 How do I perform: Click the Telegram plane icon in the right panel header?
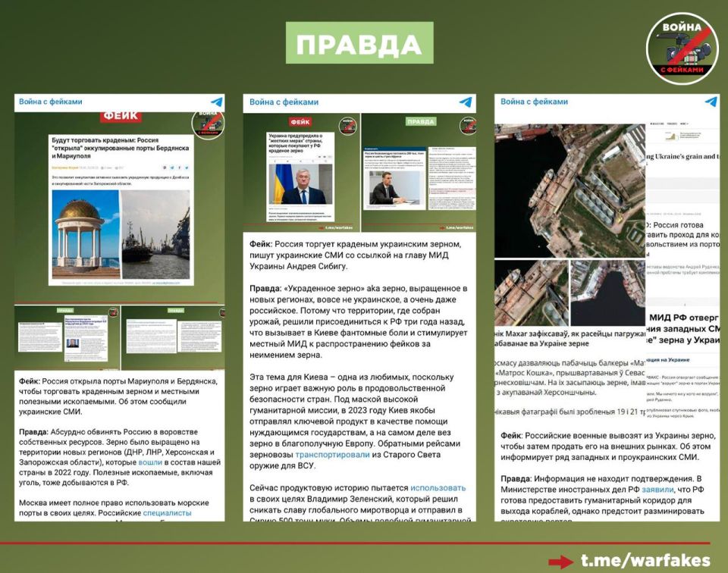(x=711, y=102)
